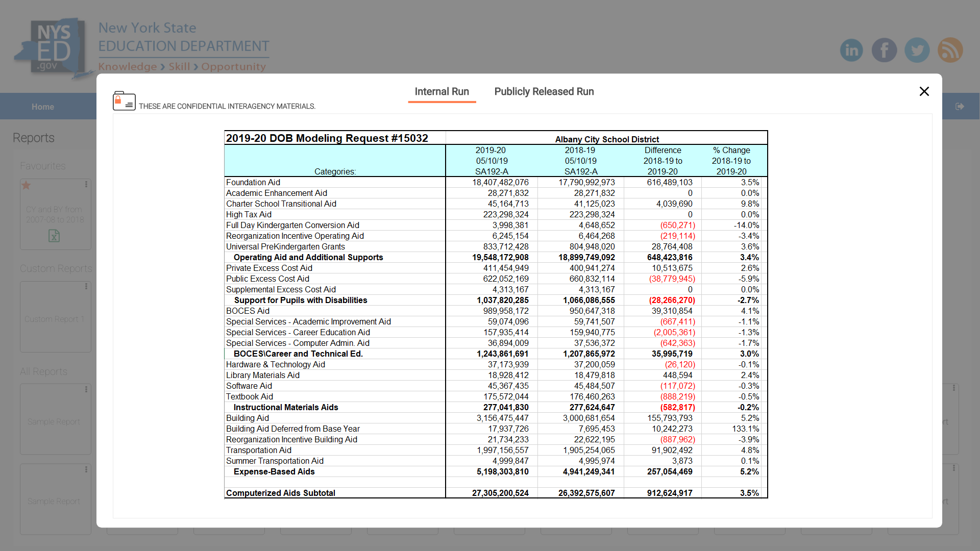Click the logout arrow icon

coord(960,106)
